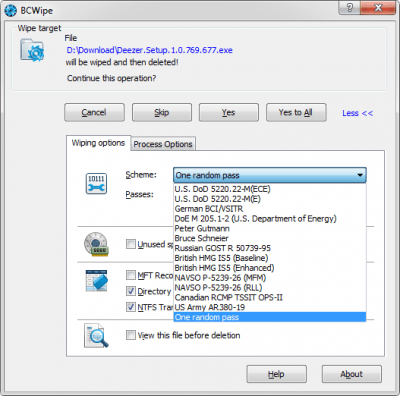Select British HMG IS5 (Enhanced) scheme
This screenshot has width=400, height=396.
pos(270,268)
